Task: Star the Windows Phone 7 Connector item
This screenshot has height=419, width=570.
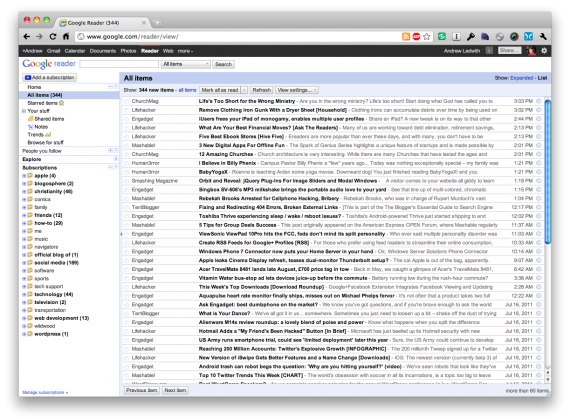Action: pos(127,251)
